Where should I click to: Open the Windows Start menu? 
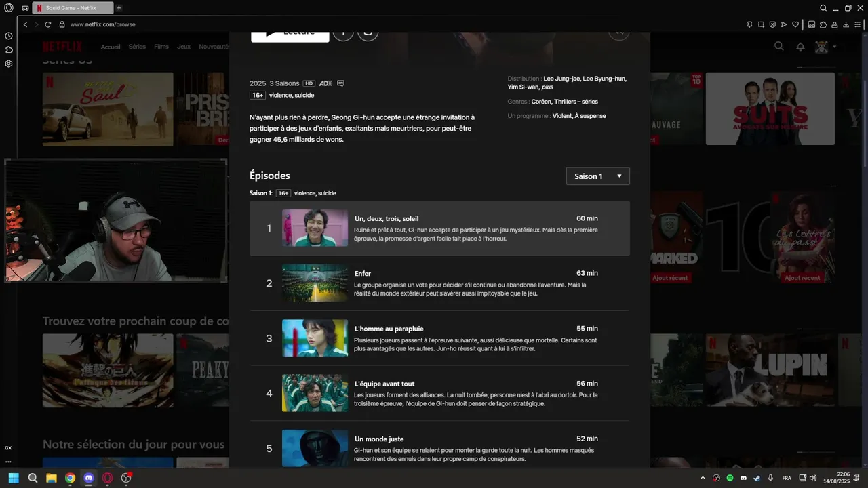point(14,478)
